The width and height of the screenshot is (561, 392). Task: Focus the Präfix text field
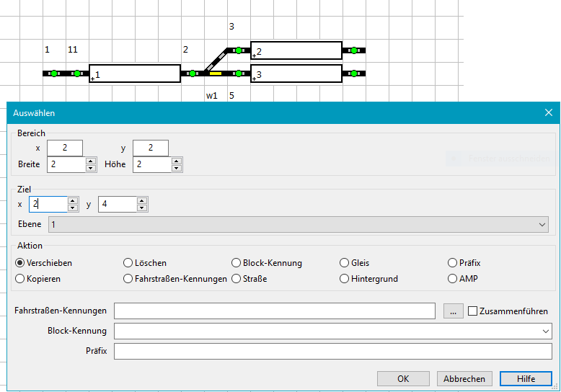pos(332,351)
